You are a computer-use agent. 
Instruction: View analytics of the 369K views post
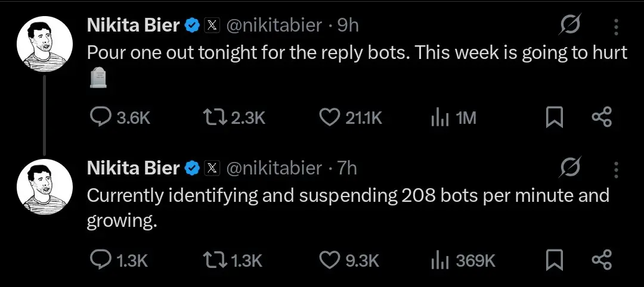coord(439,260)
